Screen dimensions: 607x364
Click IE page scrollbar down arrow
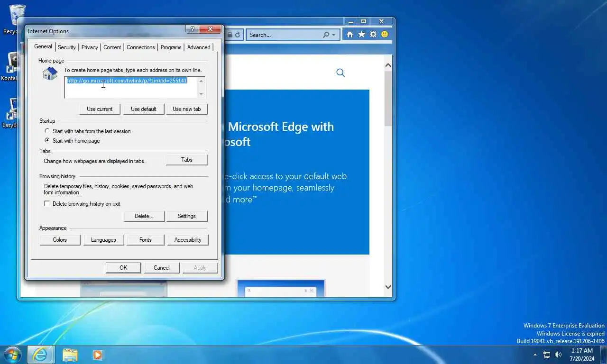click(388, 287)
